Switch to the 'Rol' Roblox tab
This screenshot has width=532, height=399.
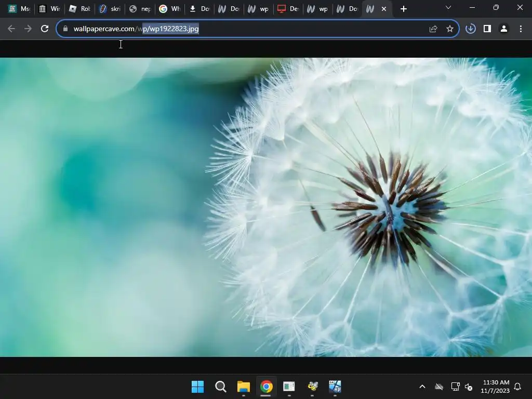pyautogui.click(x=79, y=9)
